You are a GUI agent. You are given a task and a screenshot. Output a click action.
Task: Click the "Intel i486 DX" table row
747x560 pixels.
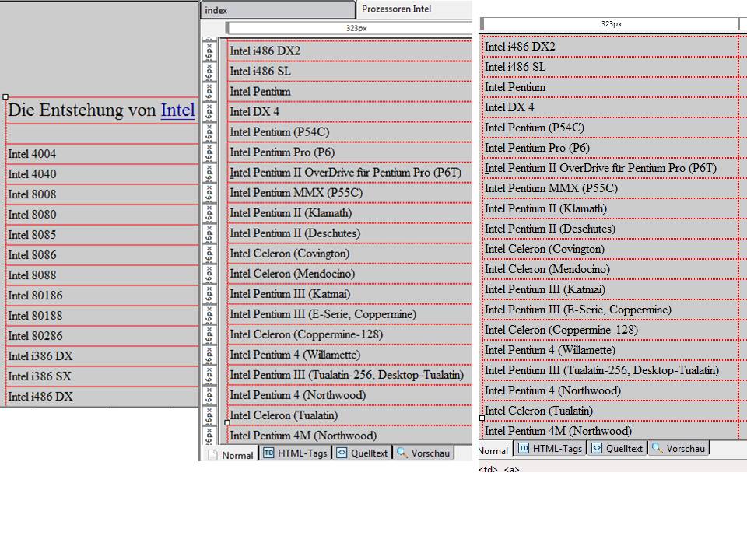[x=102, y=397]
